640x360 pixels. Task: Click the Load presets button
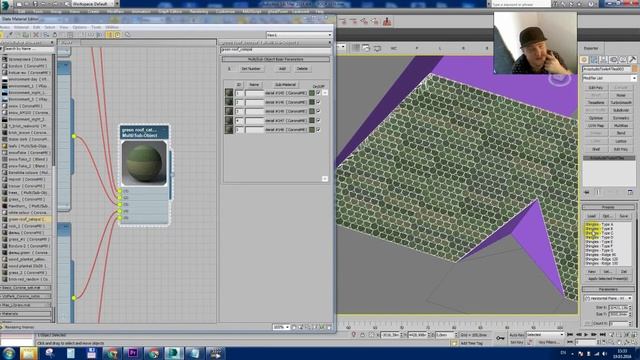(591, 216)
